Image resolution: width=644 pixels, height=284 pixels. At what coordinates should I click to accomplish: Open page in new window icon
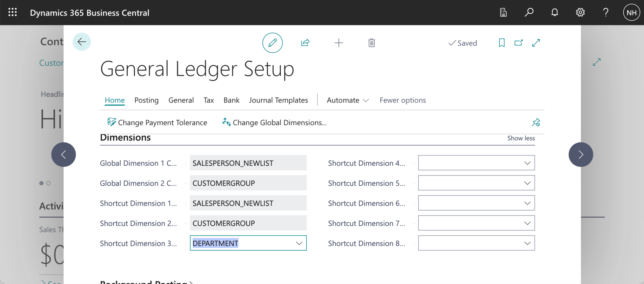coord(518,43)
